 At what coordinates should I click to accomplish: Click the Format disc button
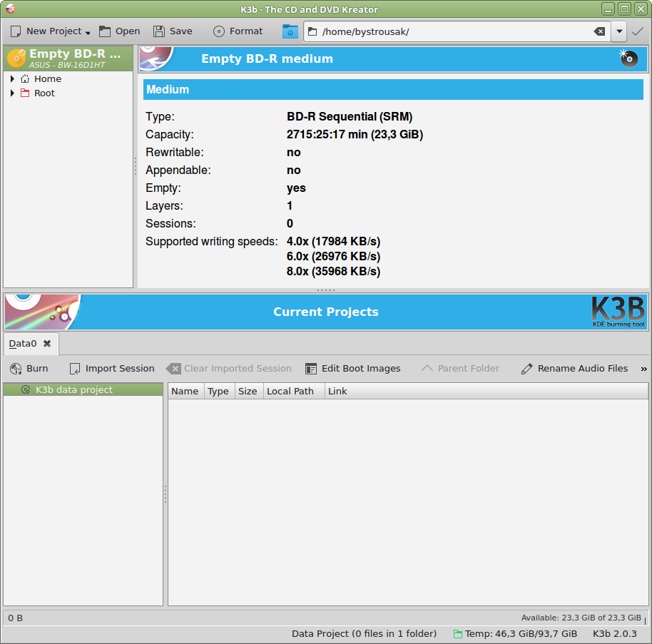(x=238, y=31)
